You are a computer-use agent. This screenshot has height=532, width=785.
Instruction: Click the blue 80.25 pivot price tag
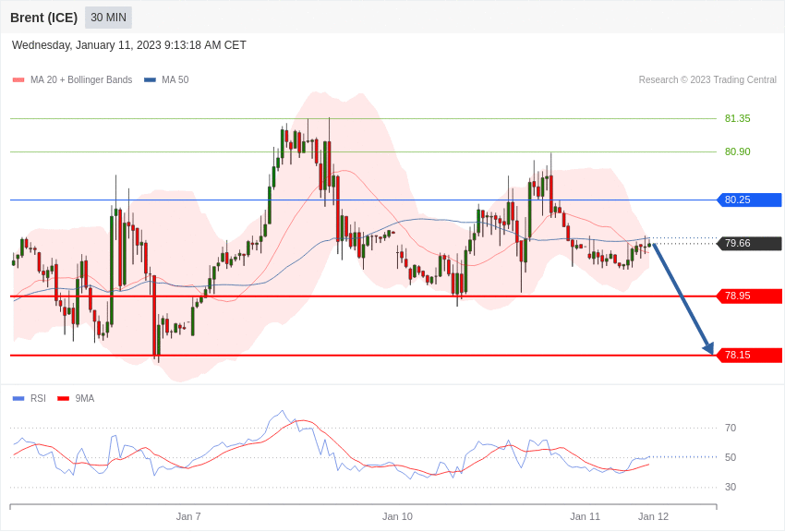pos(750,199)
